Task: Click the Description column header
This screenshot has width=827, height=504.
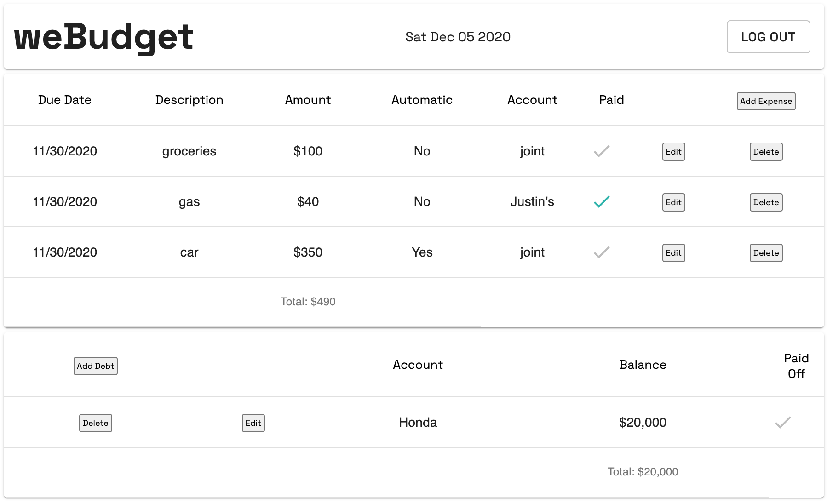Action: pyautogui.click(x=189, y=100)
